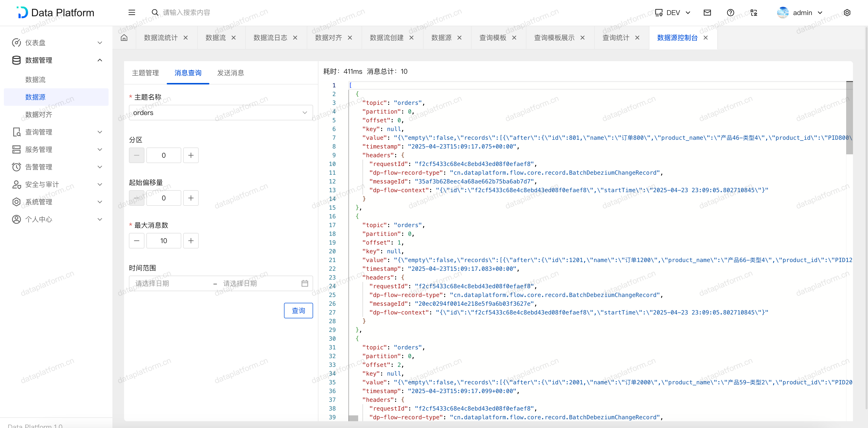Click the search magnifier icon
The image size is (868, 428).
(x=155, y=12)
